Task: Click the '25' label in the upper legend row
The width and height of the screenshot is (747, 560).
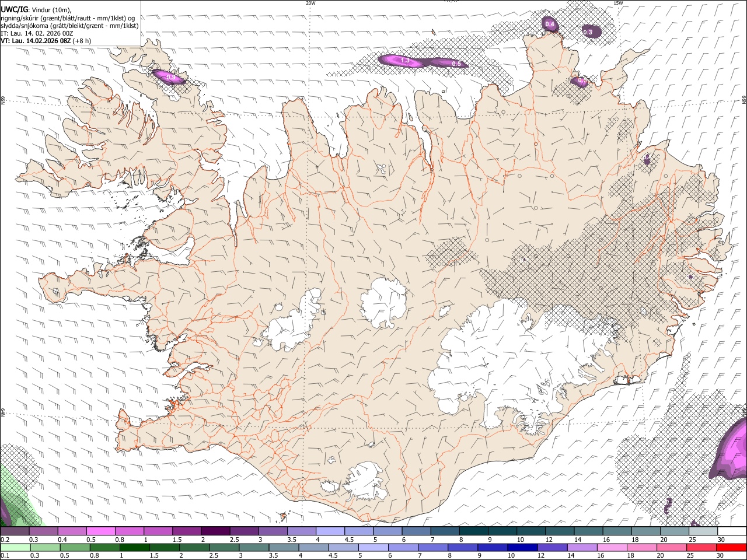Action: [693, 540]
